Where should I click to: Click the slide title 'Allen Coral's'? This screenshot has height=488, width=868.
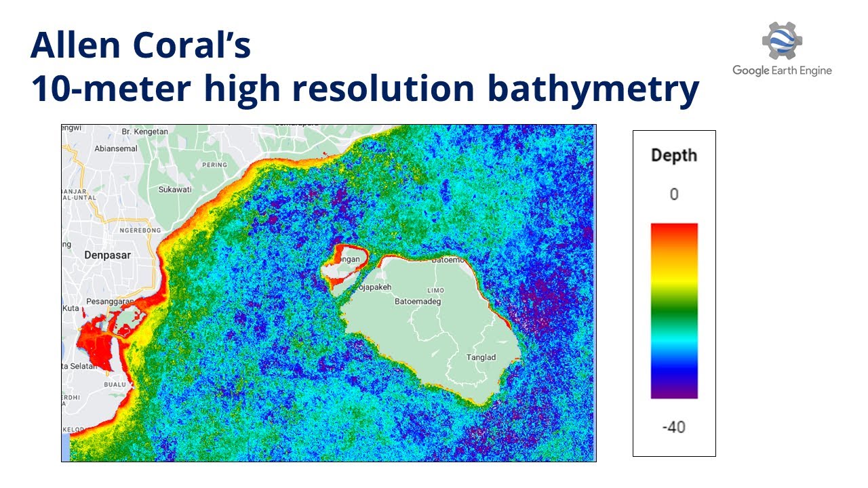point(140,46)
